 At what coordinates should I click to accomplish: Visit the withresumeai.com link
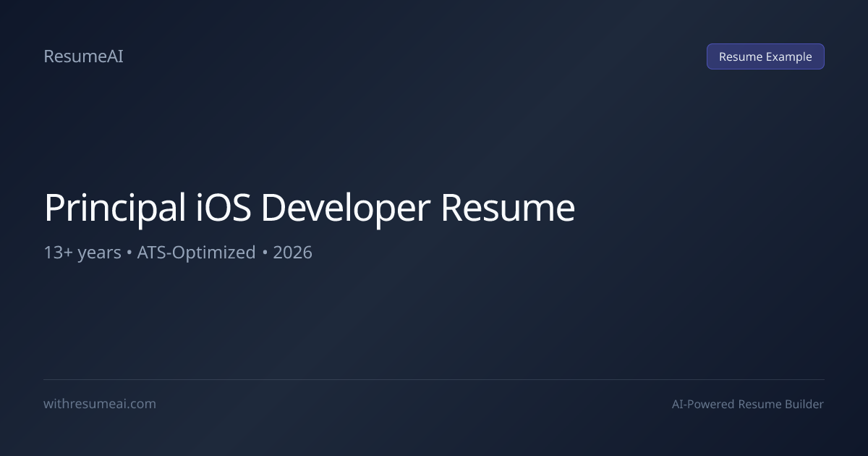coord(100,404)
